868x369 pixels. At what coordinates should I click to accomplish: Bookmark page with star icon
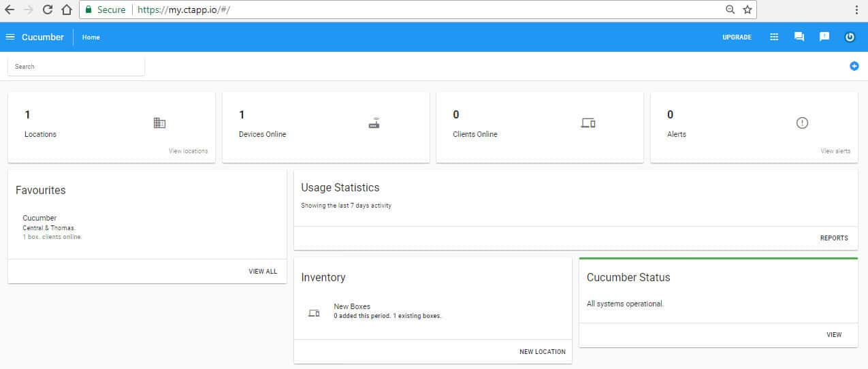click(x=748, y=10)
